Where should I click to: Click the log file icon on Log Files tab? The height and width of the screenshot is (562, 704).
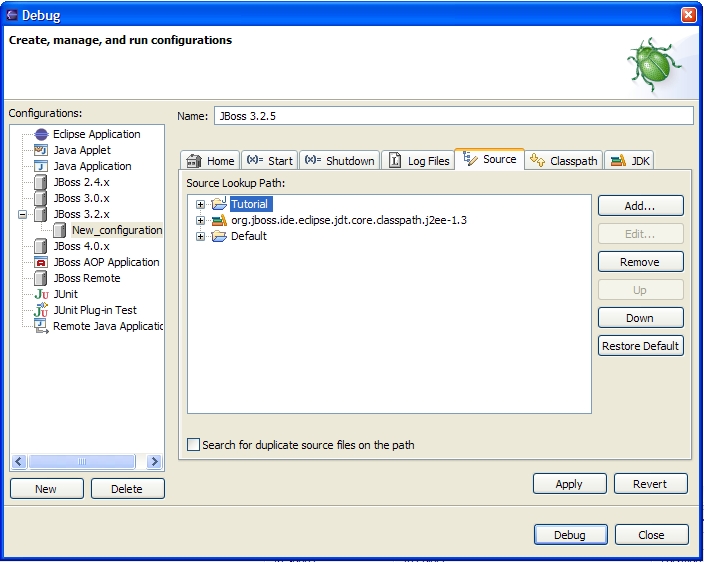coord(395,160)
